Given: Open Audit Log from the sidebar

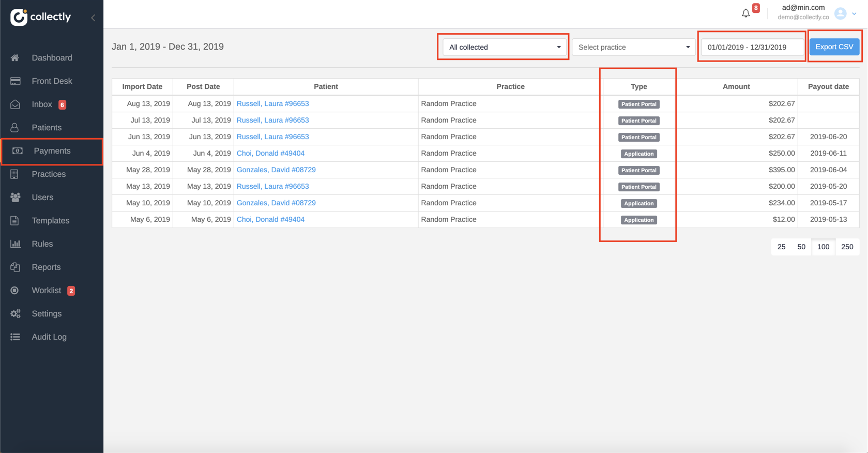Looking at the screenshot, I should (49, 337).
